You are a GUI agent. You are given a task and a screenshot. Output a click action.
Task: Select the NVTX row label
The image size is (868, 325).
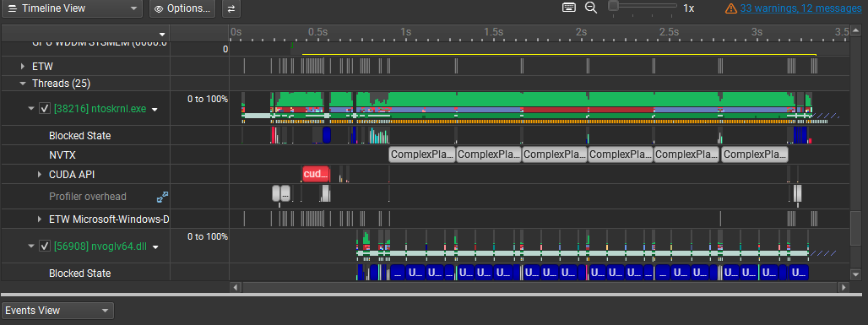coord(62,155)
